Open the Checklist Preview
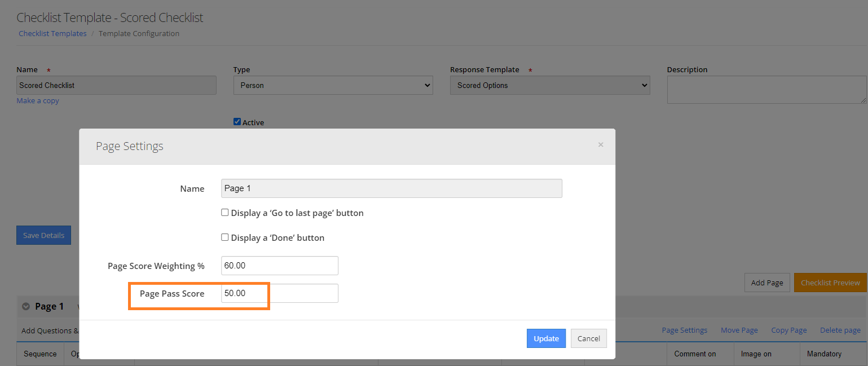 (830, 283)
